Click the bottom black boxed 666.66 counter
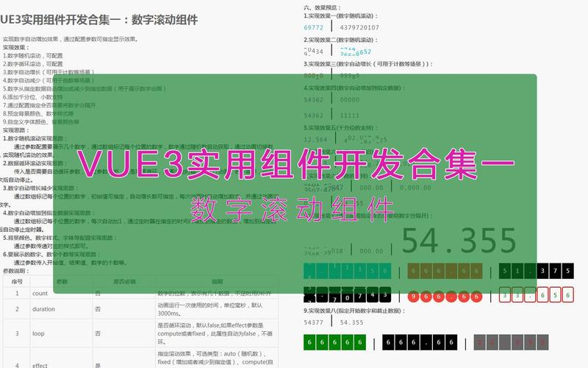 click(x=420, y=342)
